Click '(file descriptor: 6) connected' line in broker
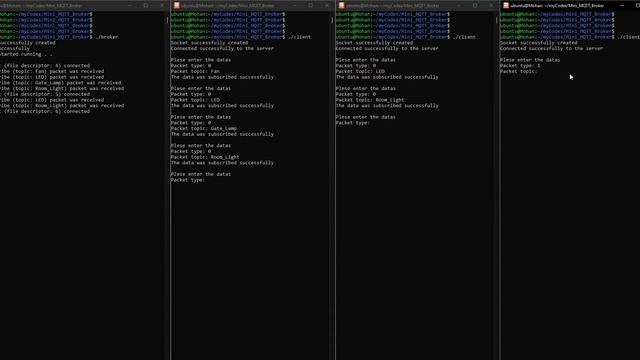The image size is (640, 360). [x=47, y=111]
